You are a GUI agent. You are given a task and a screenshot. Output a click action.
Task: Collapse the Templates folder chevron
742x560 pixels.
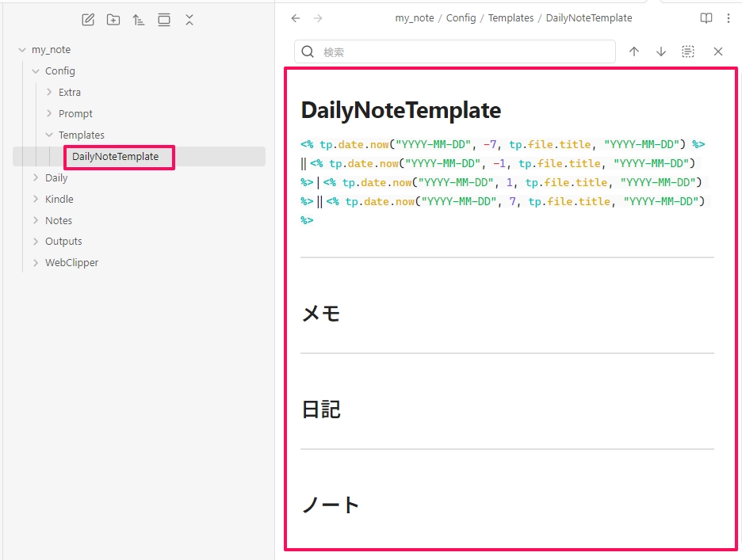click(x=48, y=135)
